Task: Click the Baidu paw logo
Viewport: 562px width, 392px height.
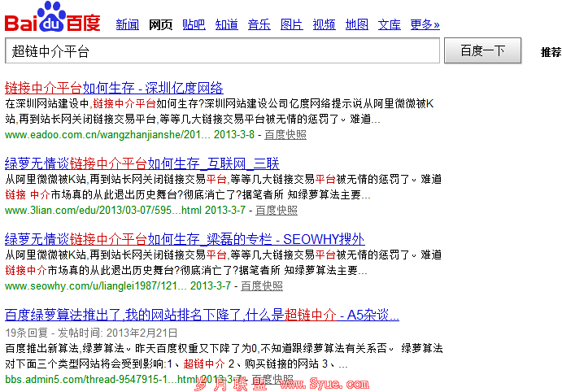Action: click(x=52, y=17)
